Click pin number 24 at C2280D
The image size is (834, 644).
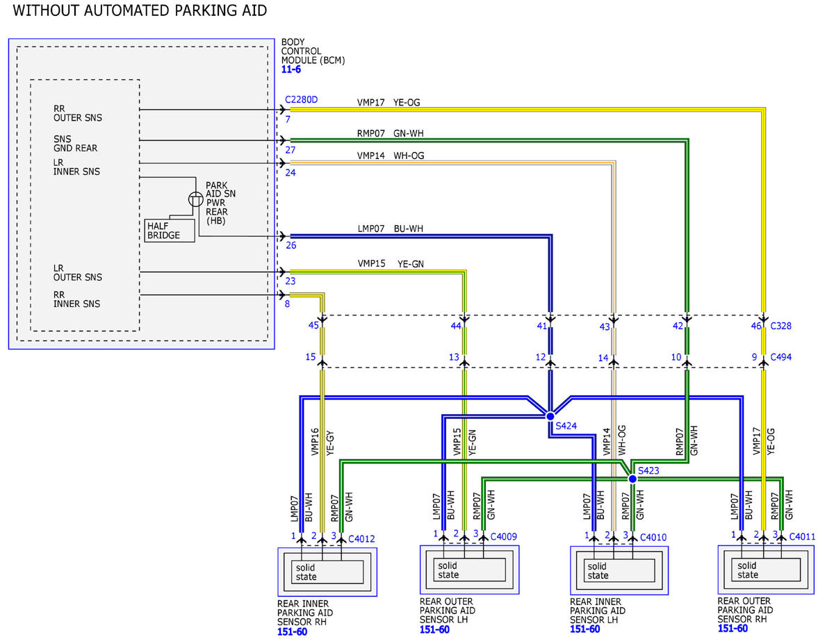point(290,173)
